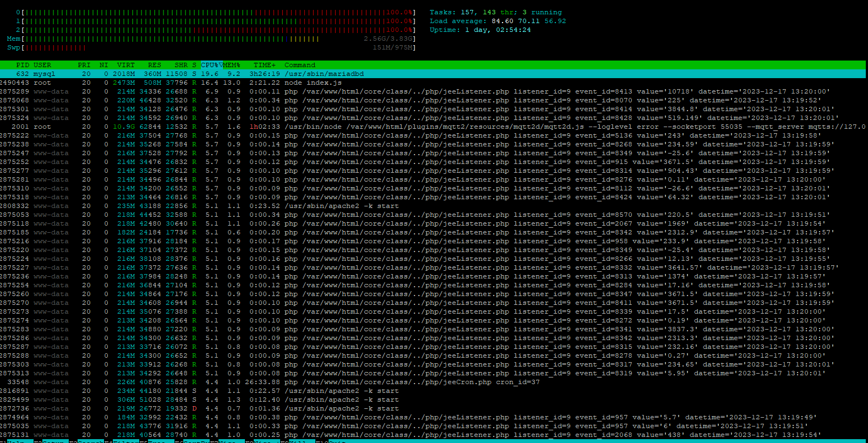Sort by the MEM% column header
The height and width of the screenshot is (443, 868).
tap(232, 65)
